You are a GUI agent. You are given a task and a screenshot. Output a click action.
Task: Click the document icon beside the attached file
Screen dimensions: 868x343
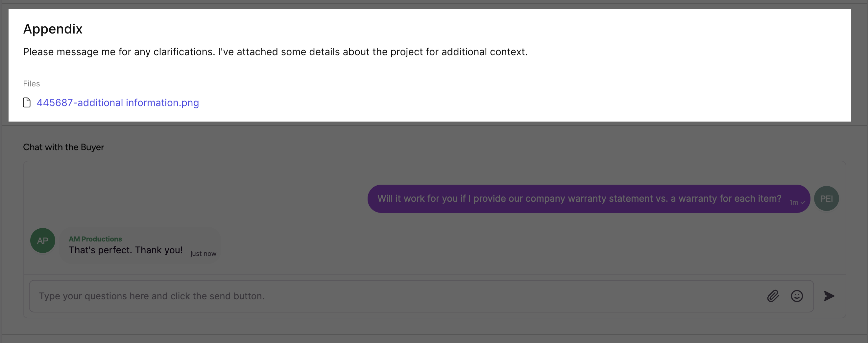point(27,102)
